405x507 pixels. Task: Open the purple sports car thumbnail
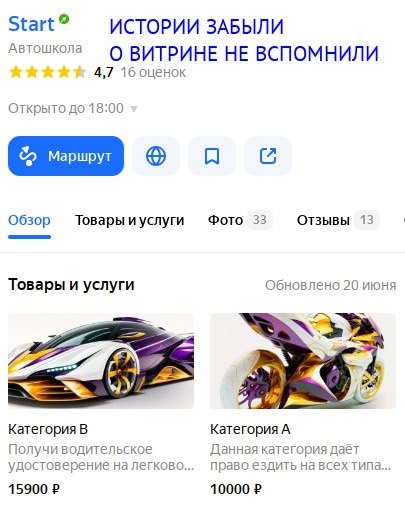click(x=101, y=361)
